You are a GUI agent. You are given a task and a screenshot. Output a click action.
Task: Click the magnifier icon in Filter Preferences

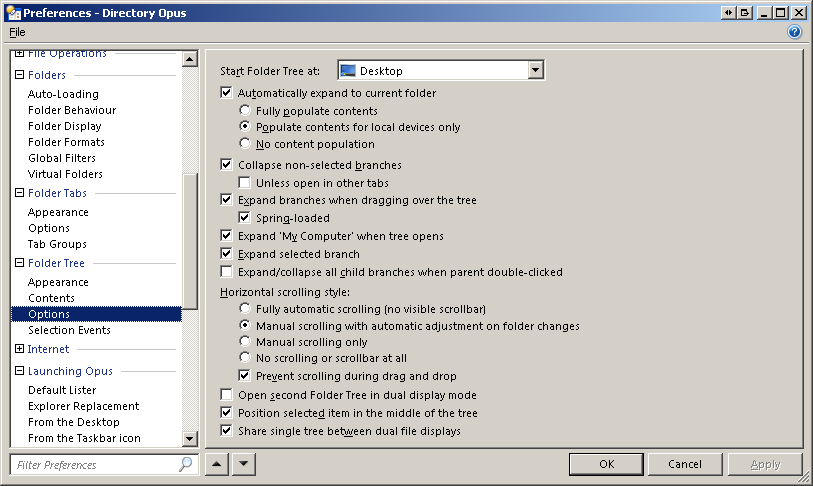(x=186, y=464)
